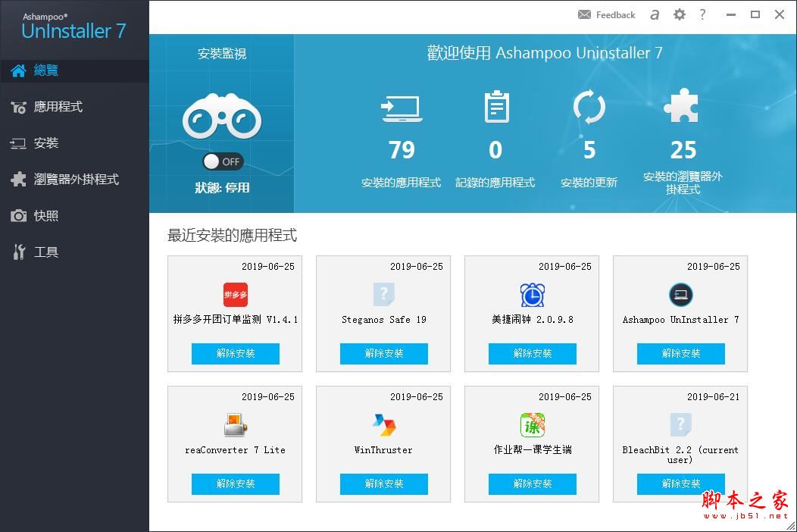Click the logged applications clipboard icon
The height and width of the screenshot is (532, 797).
[496, 106]
